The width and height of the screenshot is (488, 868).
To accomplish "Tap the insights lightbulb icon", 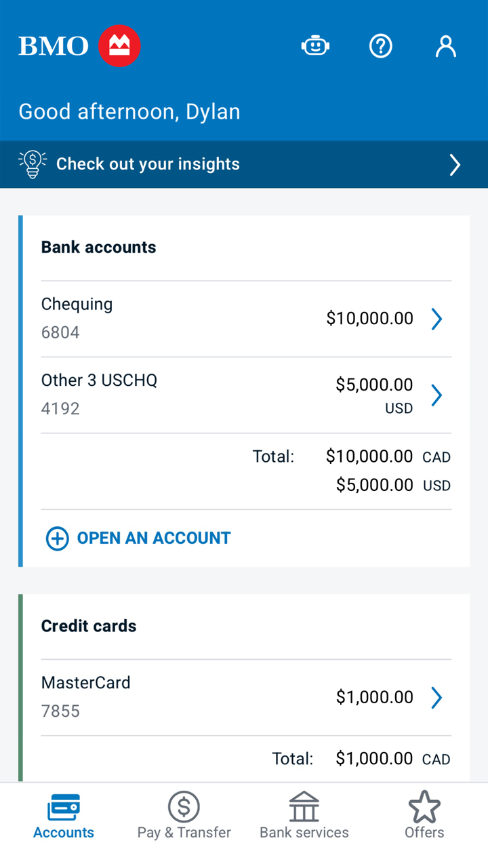I will tap(33, 164).
